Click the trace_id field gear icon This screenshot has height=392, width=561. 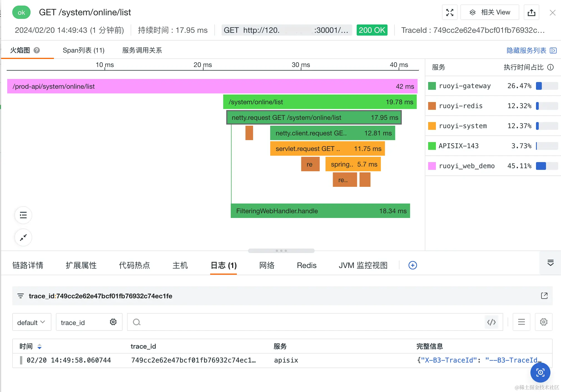(113, 322)
